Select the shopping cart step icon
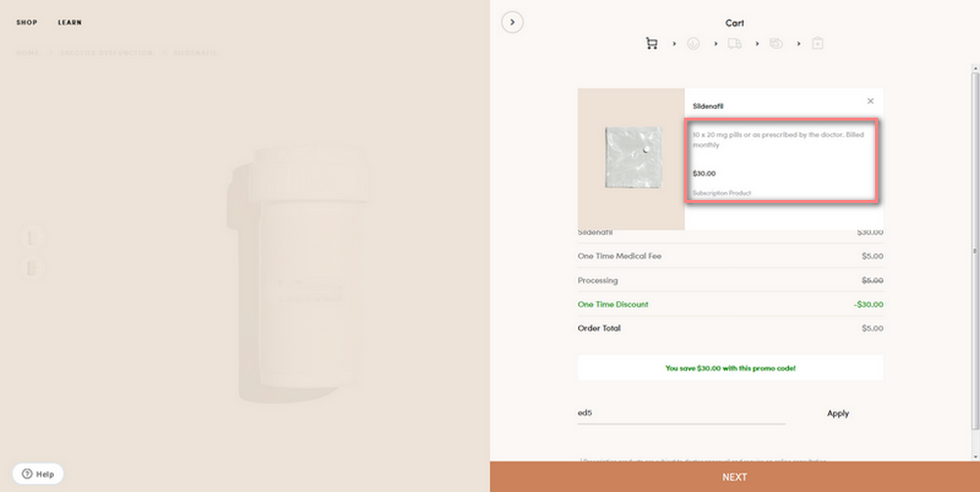 [652, 44]
